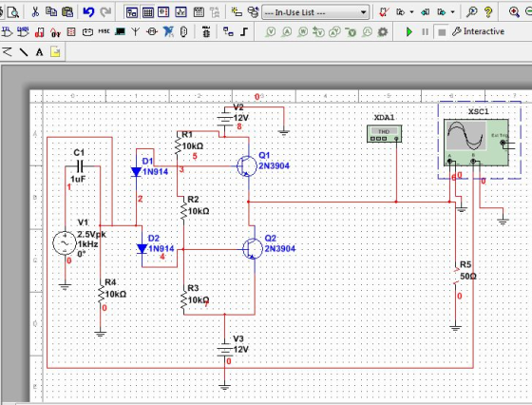
Task: Click the Interactive analysis button
Action: (x=478, y=31)
